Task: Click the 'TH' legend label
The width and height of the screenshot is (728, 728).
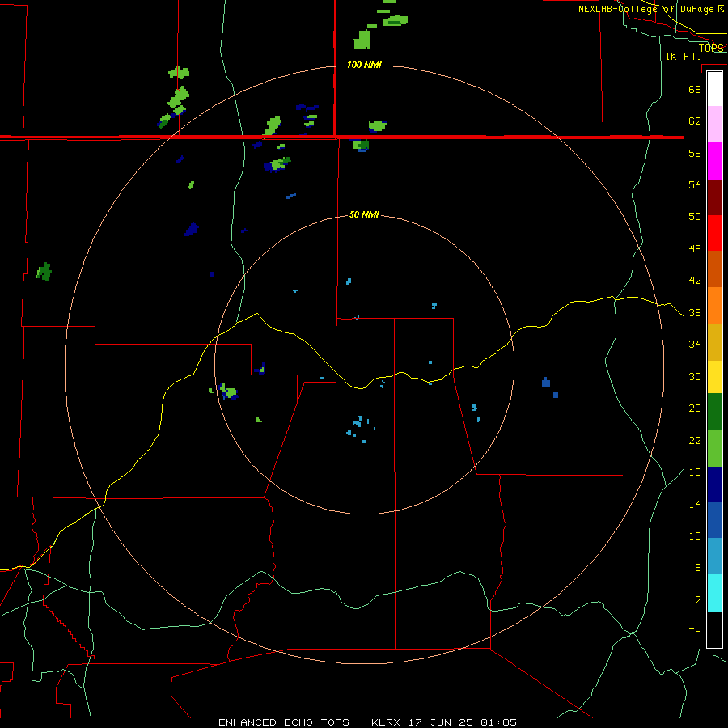Action: pos(695,632)
